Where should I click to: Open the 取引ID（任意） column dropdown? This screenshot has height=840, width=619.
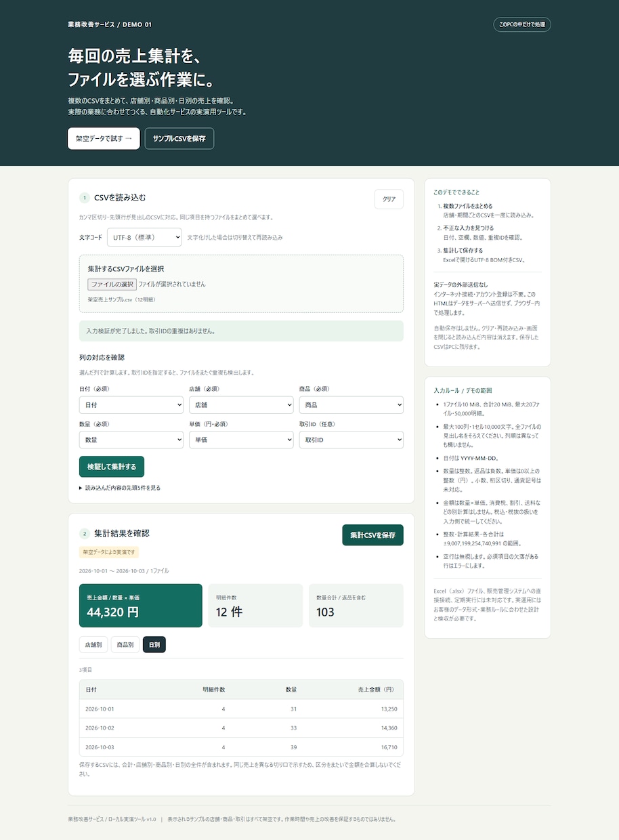[x=351, y=440]
